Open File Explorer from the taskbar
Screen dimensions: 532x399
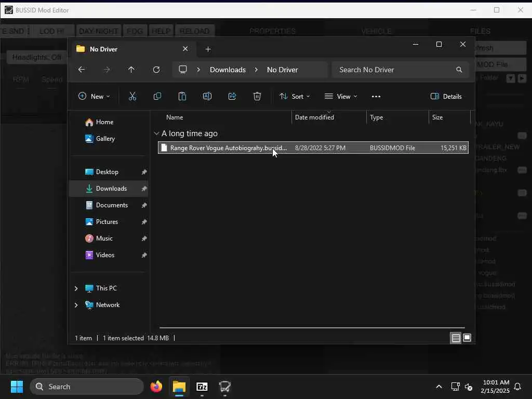[x=179, y=387]
